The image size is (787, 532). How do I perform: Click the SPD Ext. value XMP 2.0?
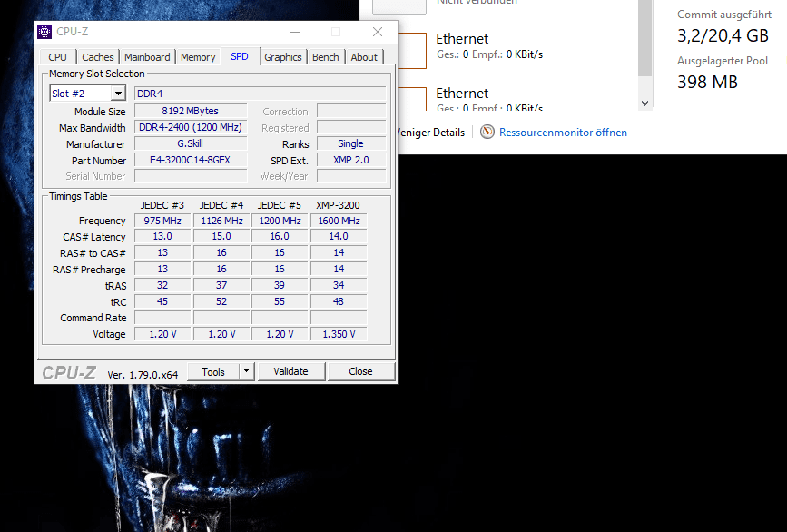pos(351,160)
